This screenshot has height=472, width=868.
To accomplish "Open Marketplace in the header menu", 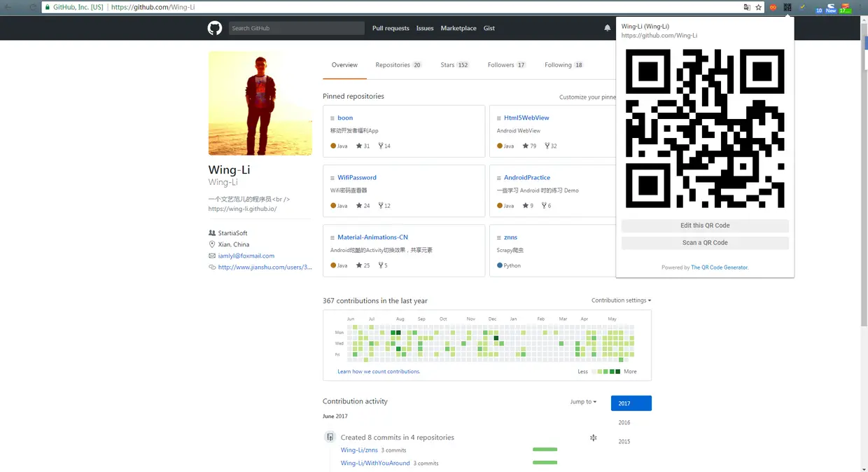I will coord(458,28).
